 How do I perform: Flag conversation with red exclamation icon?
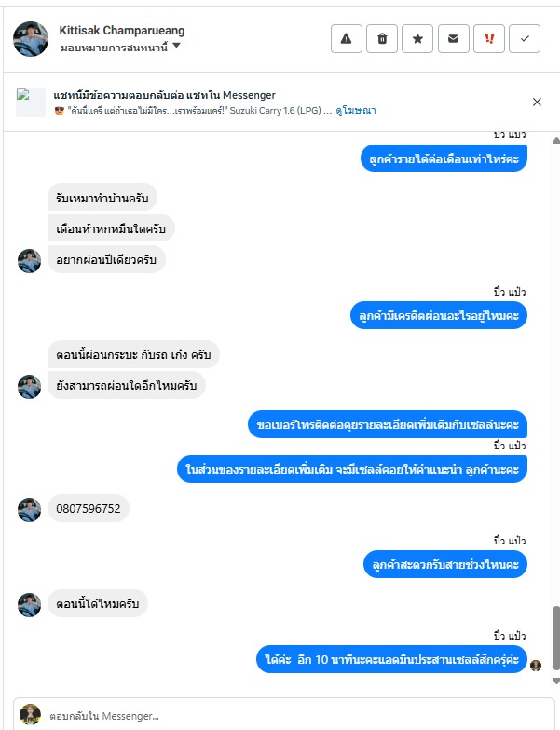(x=489, y=38)
